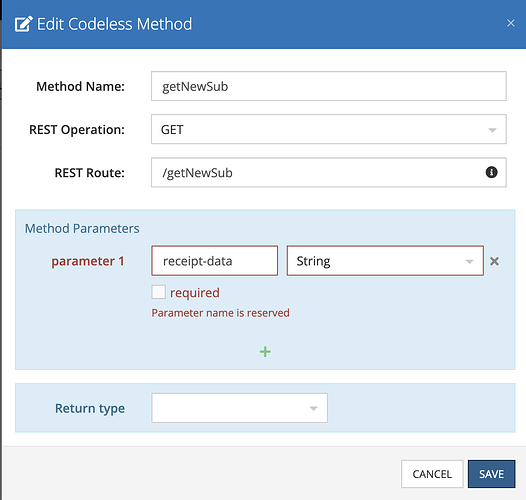
Task: Click the Method Parameters section heading
Action: click(x=82, y=229)
